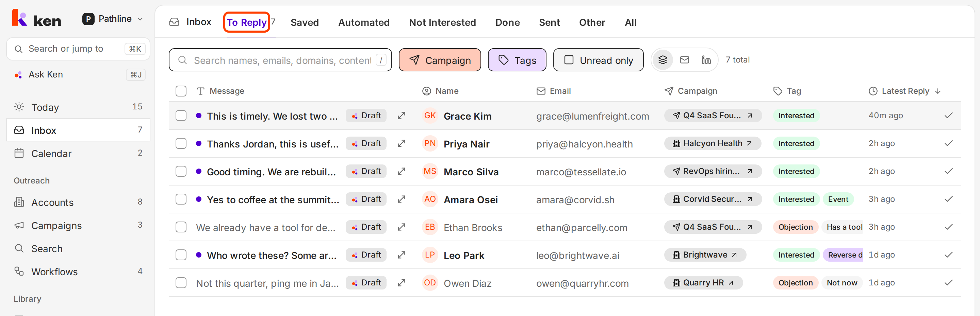Mark Grace Kim's thread done with the checkmark
980x316 pixels.
[948, 116]
